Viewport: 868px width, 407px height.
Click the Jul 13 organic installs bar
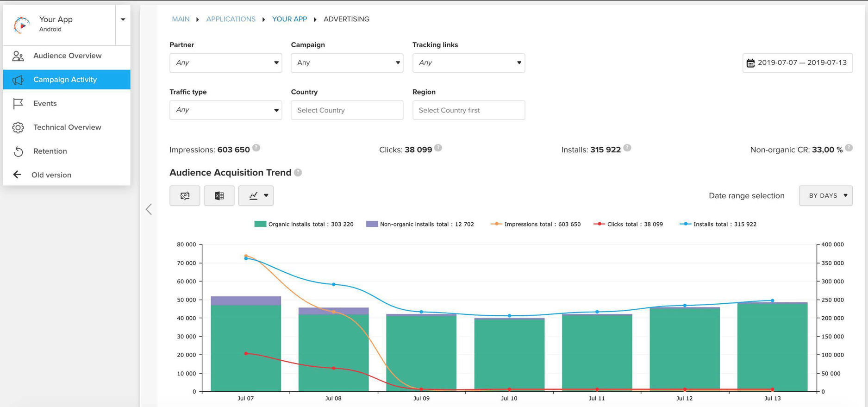pyautogui.click(x=772, y=347)
